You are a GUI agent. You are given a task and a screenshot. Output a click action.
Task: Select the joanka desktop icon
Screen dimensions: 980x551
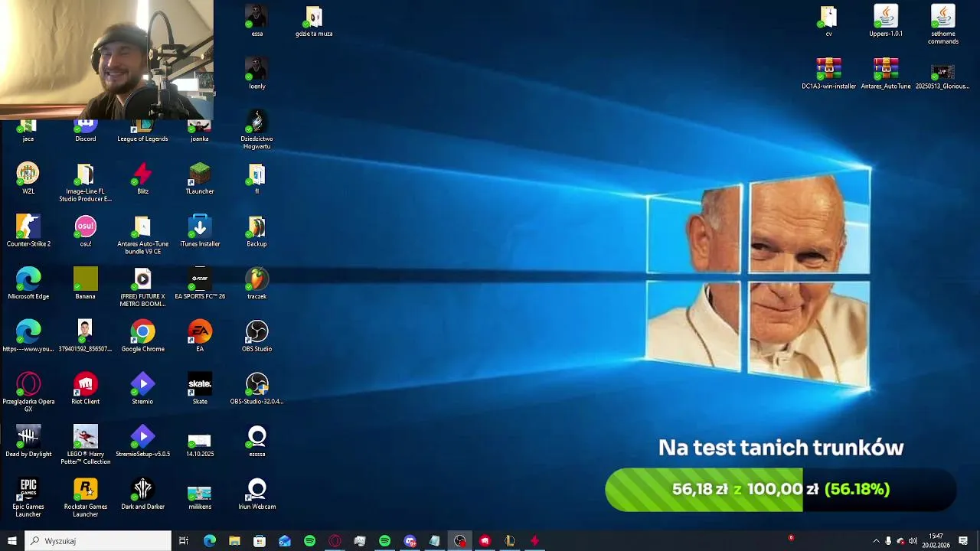click(200, 131)
